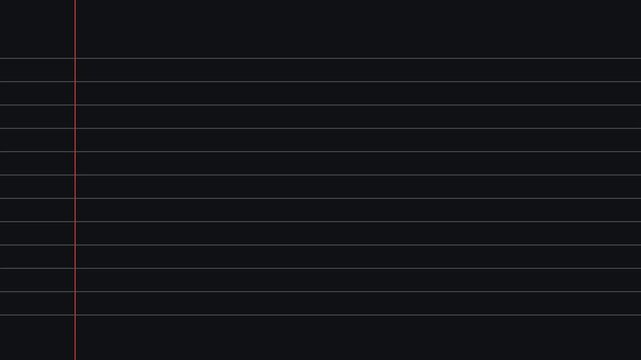The image size is (641, 360).
Task: Click the third writing row right of margin
Action: pyautogui.click(x=359, y=117)
